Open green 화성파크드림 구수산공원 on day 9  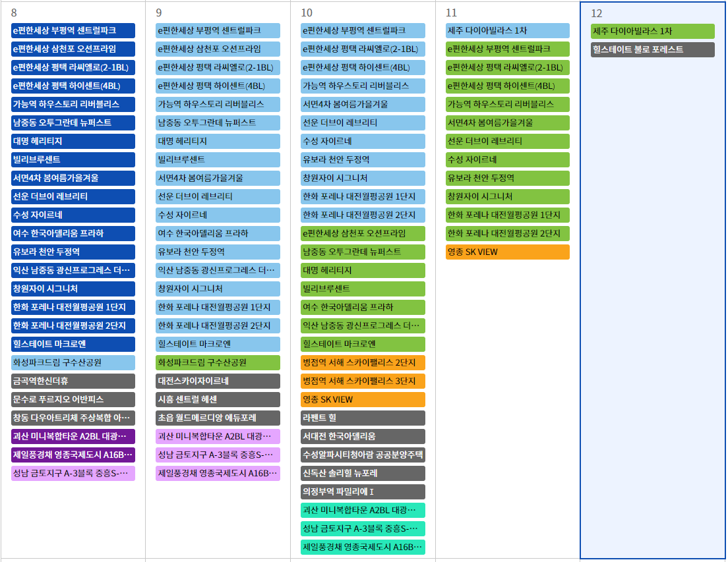tap(218, 362)
